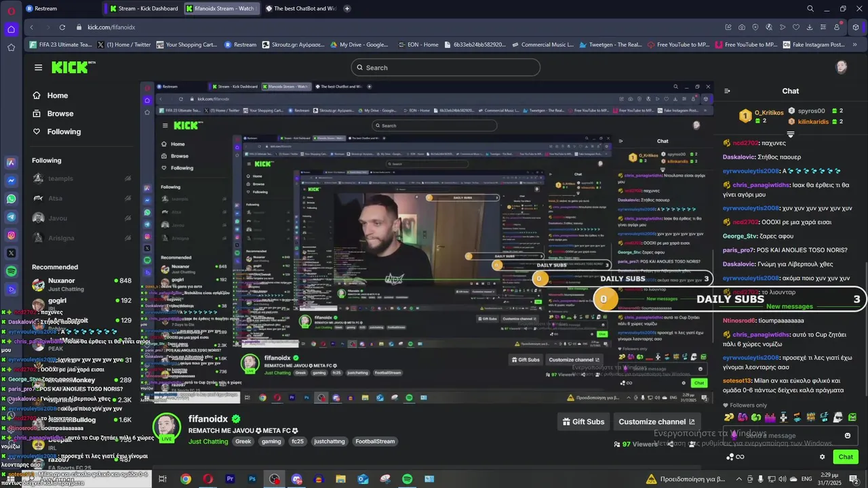Open the Kick hamburger sidebar menu
Screen dimensions: 868x488
coord(38,67)
